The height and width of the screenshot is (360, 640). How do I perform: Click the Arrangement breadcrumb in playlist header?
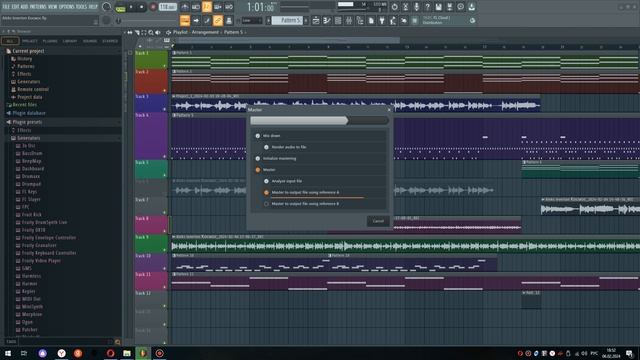coord(205,32)
